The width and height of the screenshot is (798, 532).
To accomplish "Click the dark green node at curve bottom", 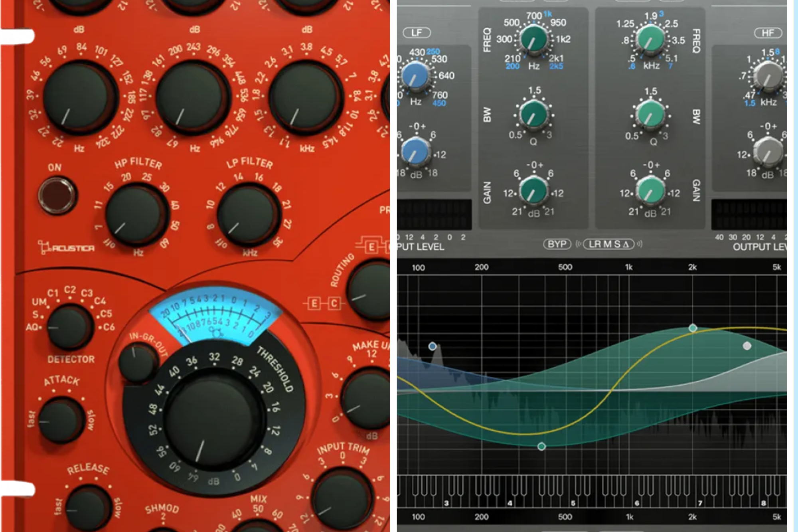I will point(541,446).
